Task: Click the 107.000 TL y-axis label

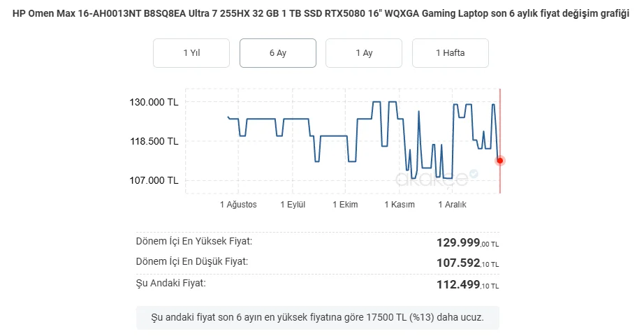Action: click(x=154, y=180)
